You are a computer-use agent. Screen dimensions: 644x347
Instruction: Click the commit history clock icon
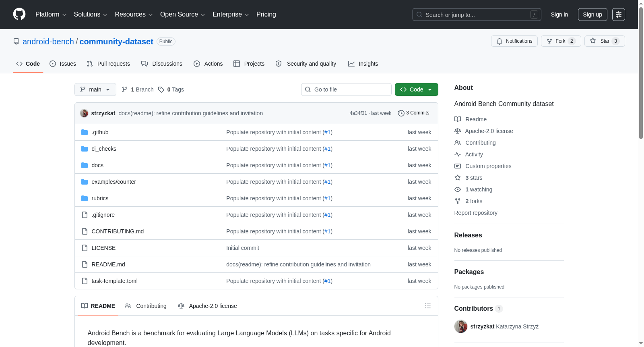point(401,113)
